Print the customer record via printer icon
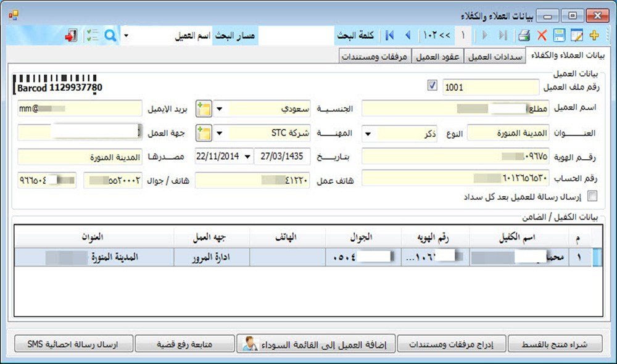617x364 pixels. pos(524,36)
